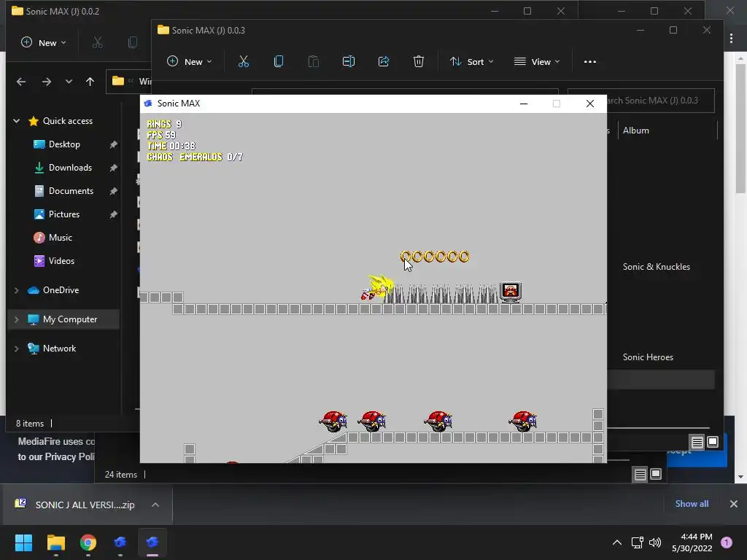Image resolution: width=747 pixels, height=560 pixels.
Task: Close the downloads bar
Action: [x=734, y=504]
